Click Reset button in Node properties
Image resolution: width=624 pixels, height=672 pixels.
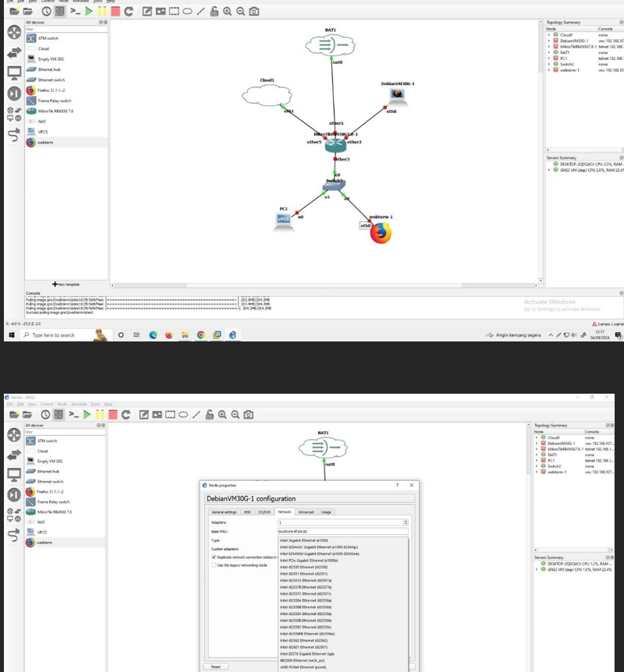[216, 667]
